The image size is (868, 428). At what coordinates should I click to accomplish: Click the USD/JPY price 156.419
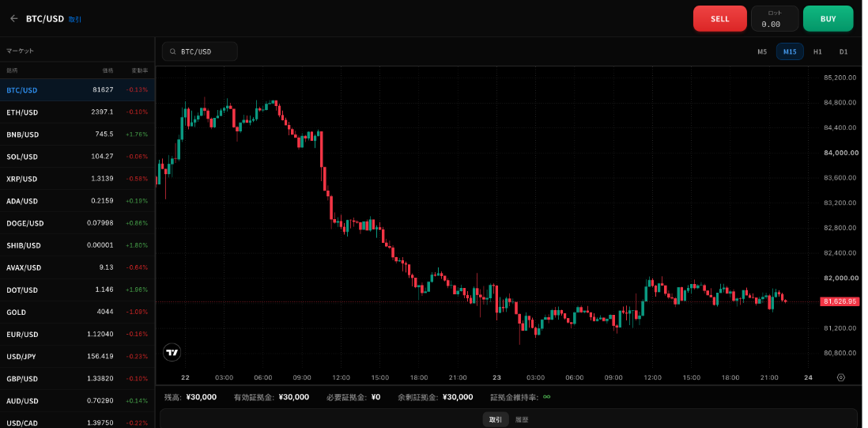100,356
